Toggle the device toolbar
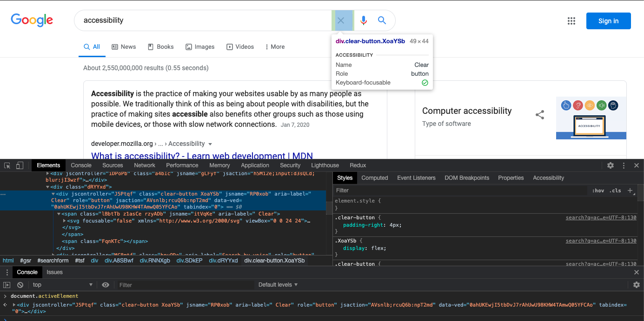This screenshot has width=644, height=321. click(20, 165)
